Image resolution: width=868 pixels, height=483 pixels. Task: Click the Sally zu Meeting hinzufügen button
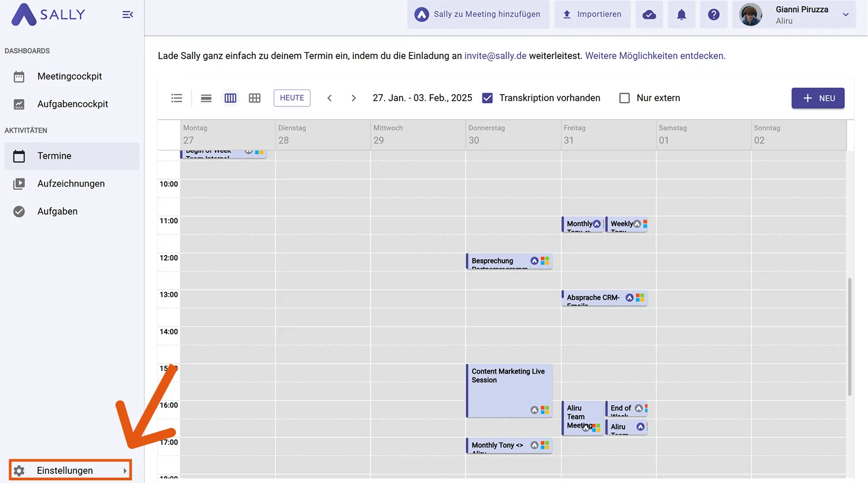coord(478,15)
